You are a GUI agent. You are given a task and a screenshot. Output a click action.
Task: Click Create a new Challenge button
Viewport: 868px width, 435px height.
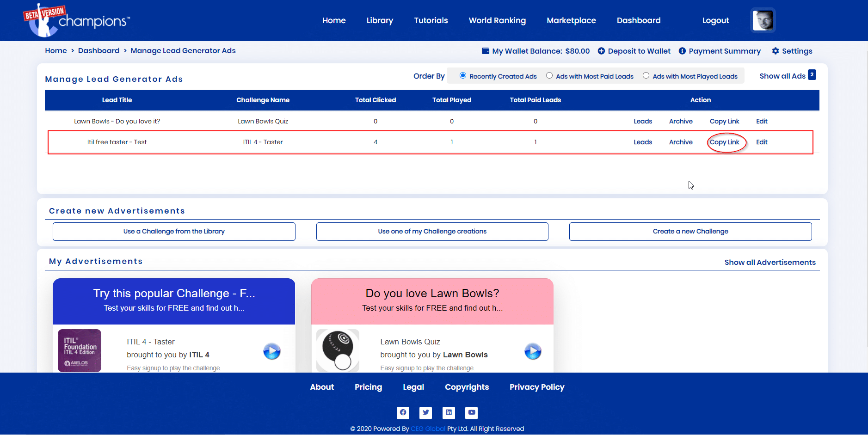[690, 232]
